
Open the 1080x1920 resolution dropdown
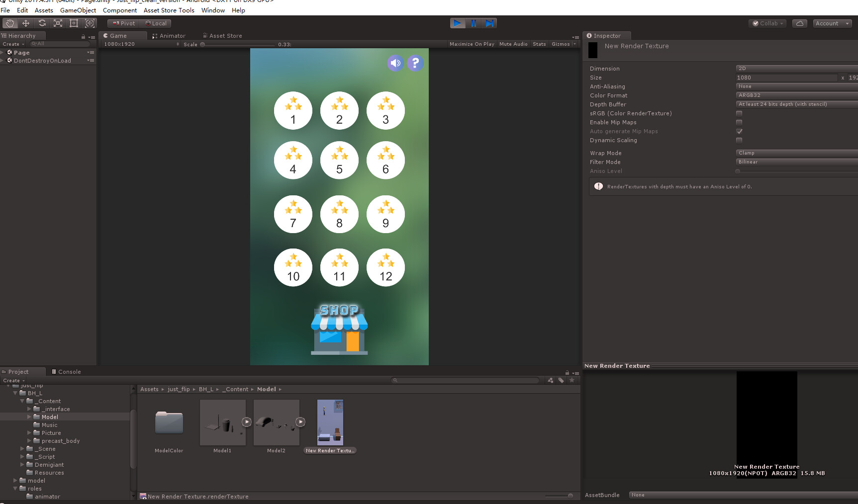coord(141,44)
